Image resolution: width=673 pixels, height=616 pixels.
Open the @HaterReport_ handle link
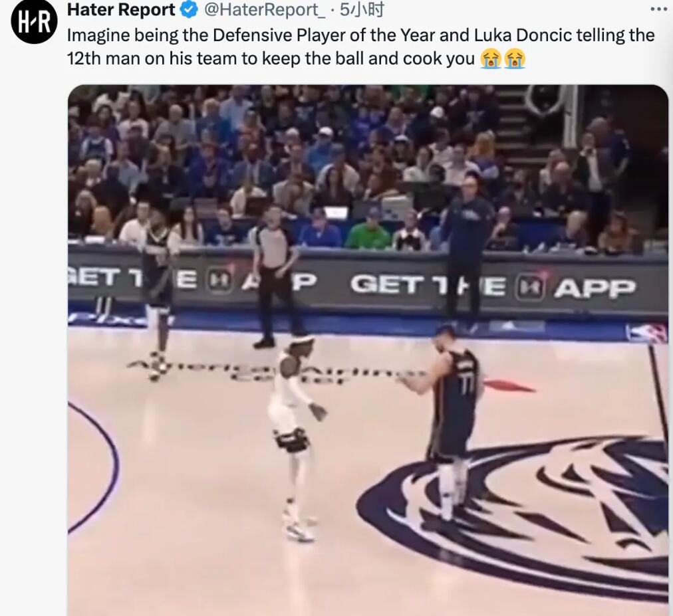265,10
